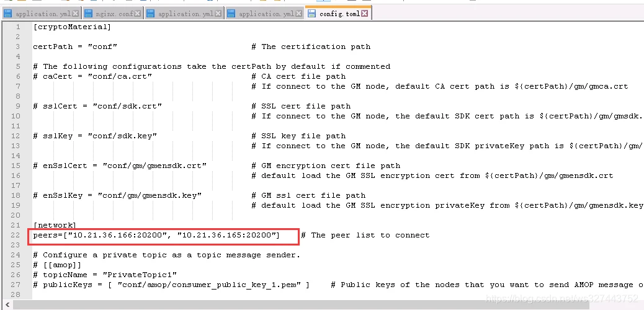Close the application.yml tab beside config.toml

pyautogui.click(x=299, y=13)
